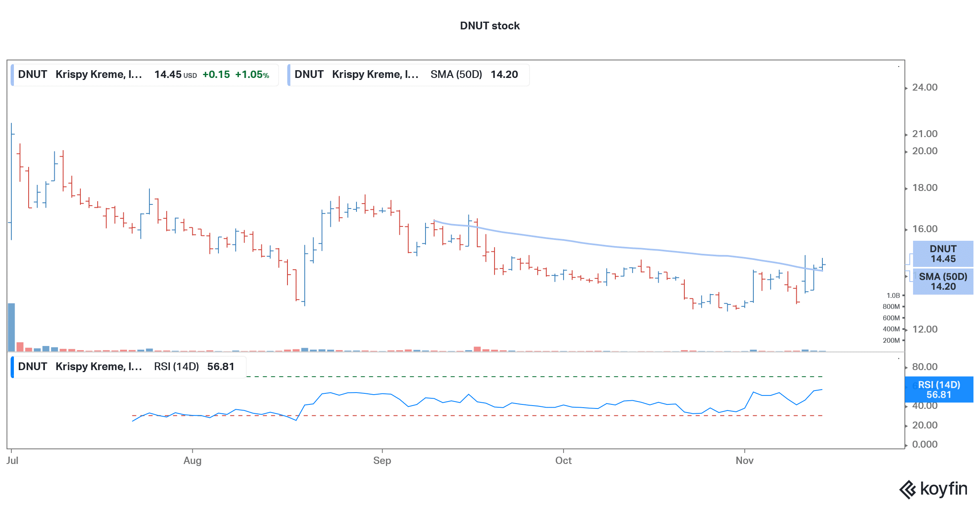Click the DNUT stock chart title

[x=490, y=26]
